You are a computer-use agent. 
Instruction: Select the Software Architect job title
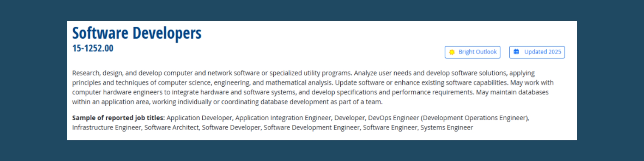[x=171, y=128]
